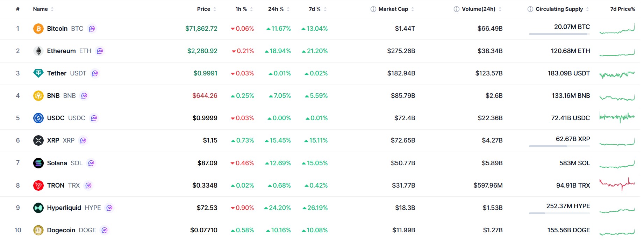Click Tether market cap $182.94B
The image size is (644, 240).
pyautogui.click(x=401, y=73)
